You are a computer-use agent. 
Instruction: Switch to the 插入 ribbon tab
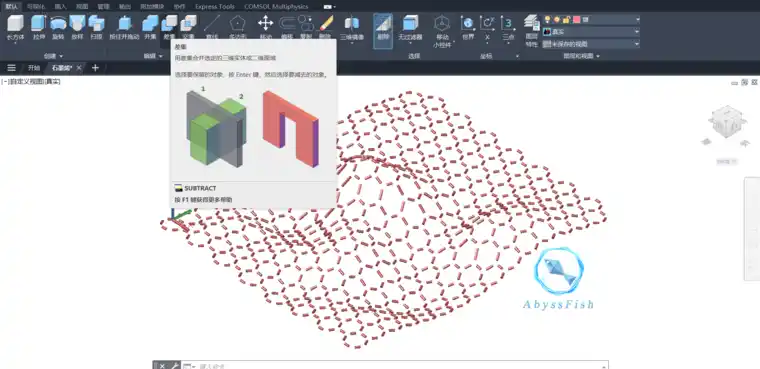point(60,7)
